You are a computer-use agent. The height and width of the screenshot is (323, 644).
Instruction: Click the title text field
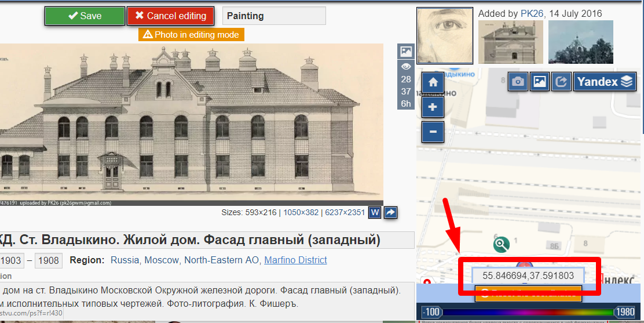207,240
